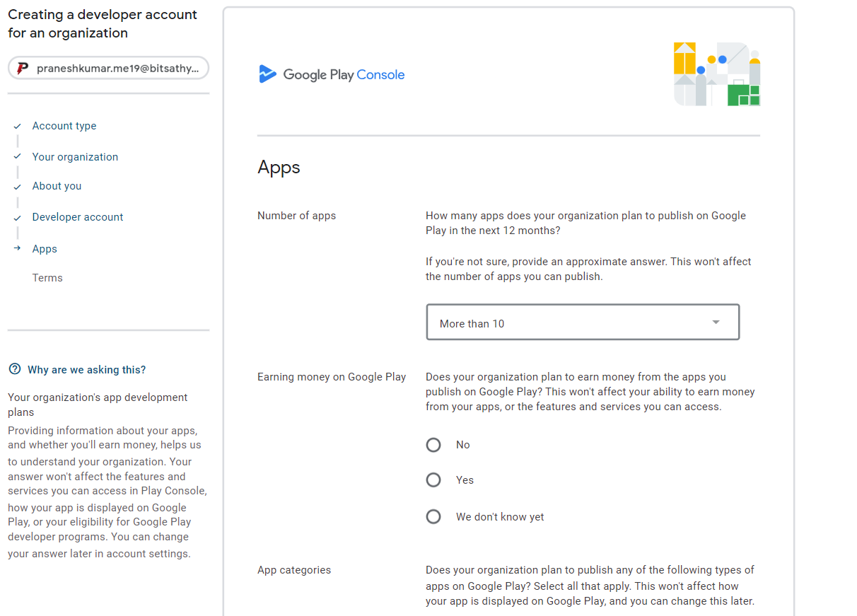Screen dimensions: 857x616
Task: Click the checkmark icon beside Account type
Action: tap(18, 126)
